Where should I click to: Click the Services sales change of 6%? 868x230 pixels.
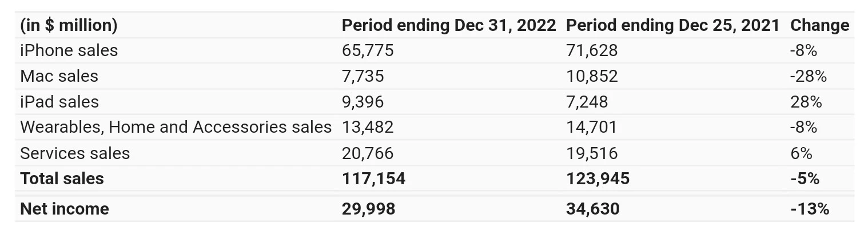tap(801, 153)
